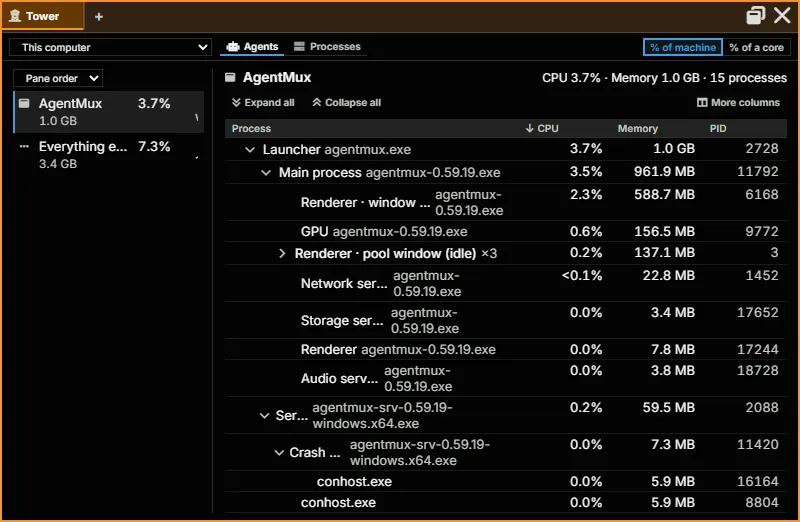Expand Renderer pool window (idle) group
The width and height of the screenshot is (800, 522).
pyautogui.click(x=282, y=253)
